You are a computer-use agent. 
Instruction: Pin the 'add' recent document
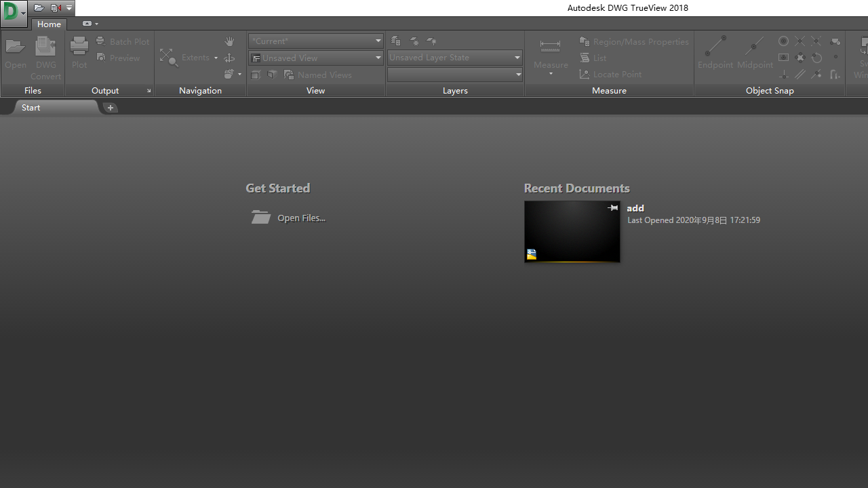tap(612, 208)
